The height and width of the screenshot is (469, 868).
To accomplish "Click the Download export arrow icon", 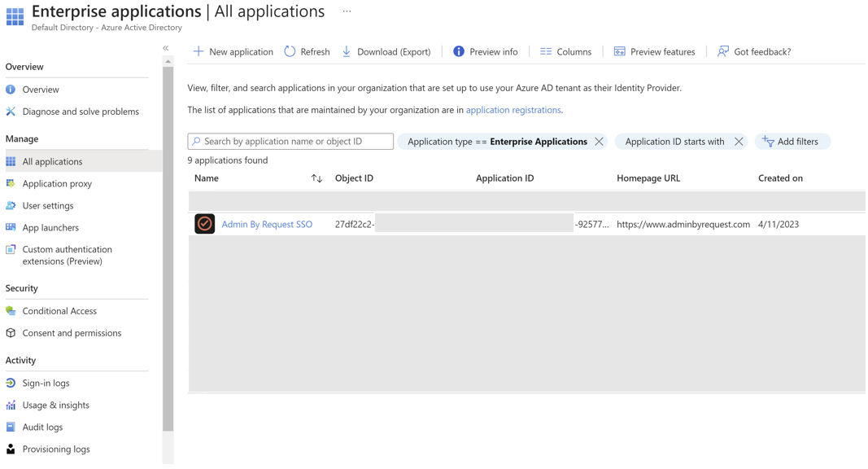I will (346, 51).
